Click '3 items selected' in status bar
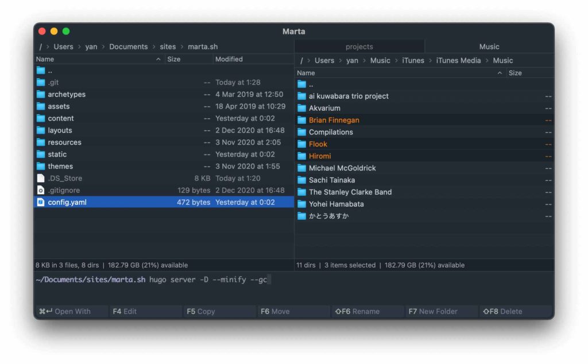 tap(350, 265)
